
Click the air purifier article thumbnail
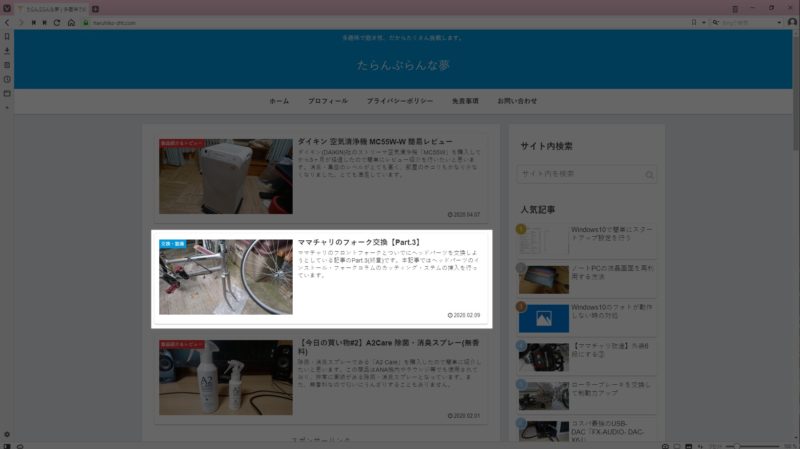point(226,176)
